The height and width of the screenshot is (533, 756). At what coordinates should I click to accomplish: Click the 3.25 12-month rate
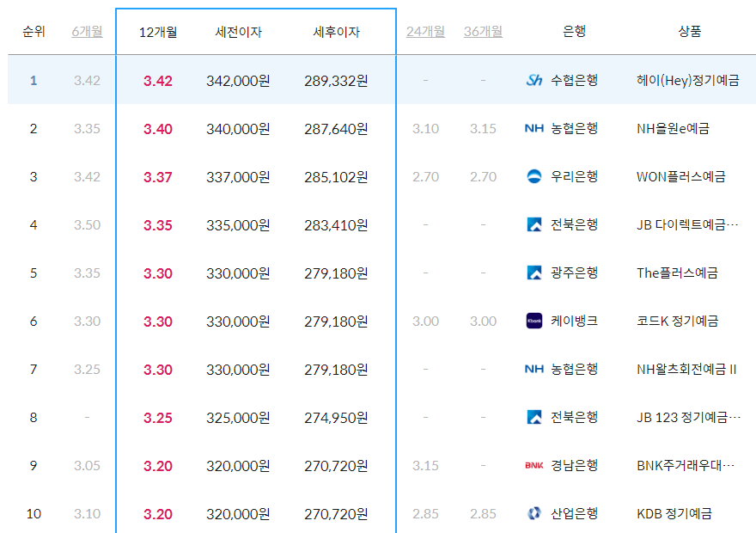coord(158,418)
